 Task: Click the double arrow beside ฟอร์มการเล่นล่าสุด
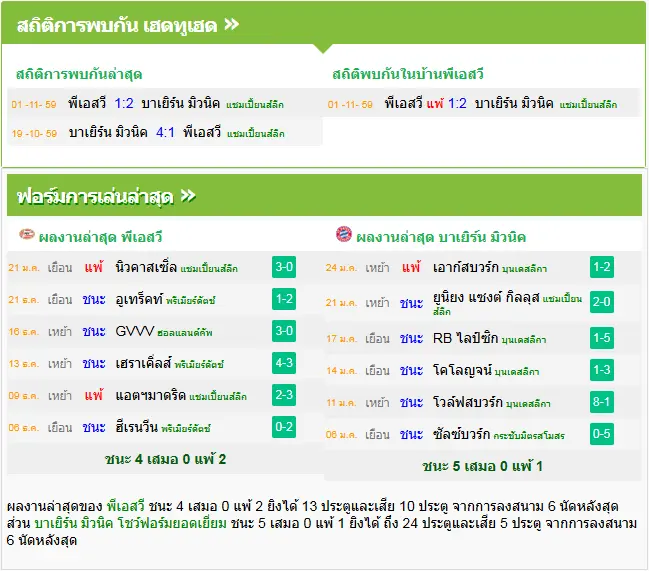(188, 195)
